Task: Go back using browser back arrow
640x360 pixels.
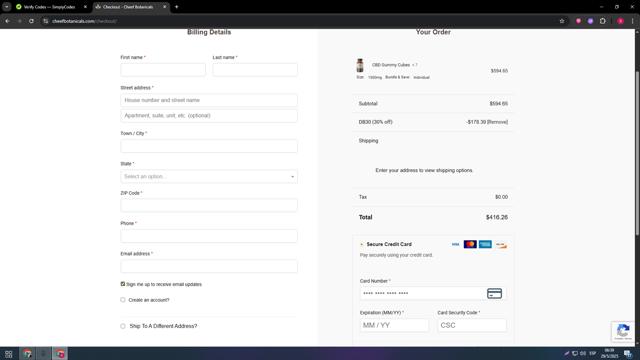Action: (x=8, y=21)
